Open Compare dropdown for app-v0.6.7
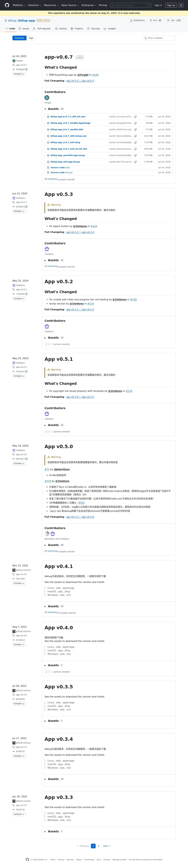188x868 pixels. pos(19,74)
